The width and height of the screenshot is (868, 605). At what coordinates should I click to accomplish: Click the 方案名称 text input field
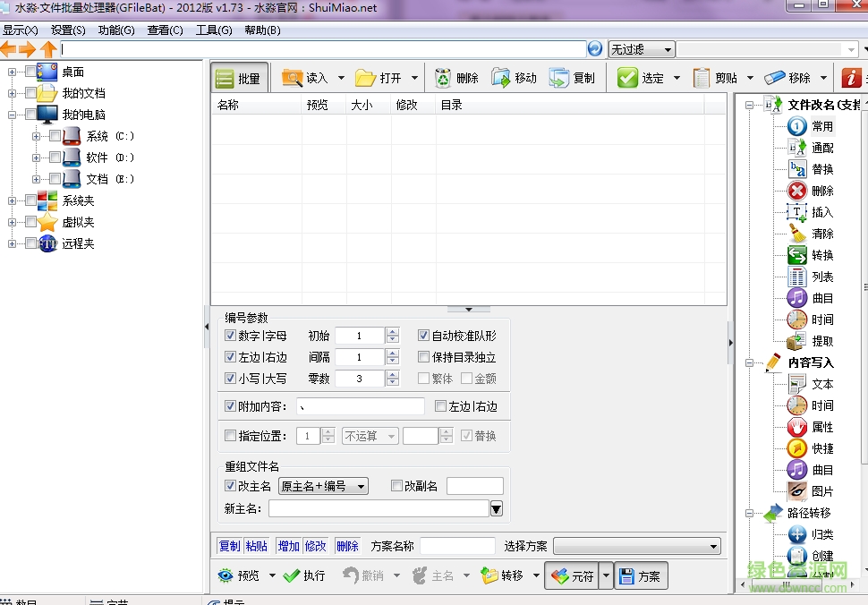[x=457, y=546]
